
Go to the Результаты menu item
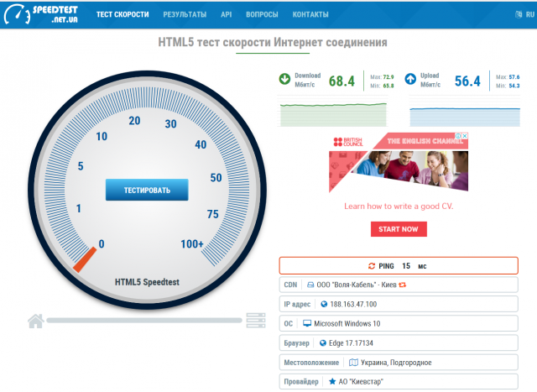point(185,15)
